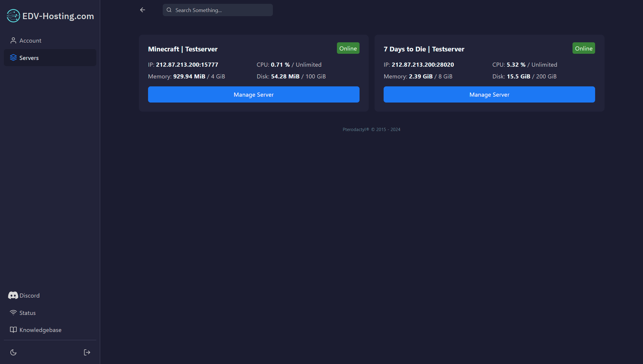Screen dimensions: 643x364
Task: Open the Pterodactyl copyright link
Action: [x=371, y=130]
